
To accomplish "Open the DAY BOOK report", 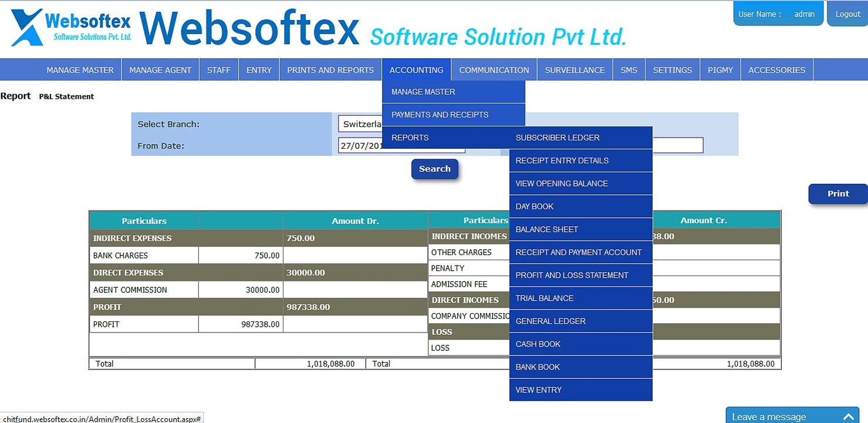I will (x=581, y=206).
